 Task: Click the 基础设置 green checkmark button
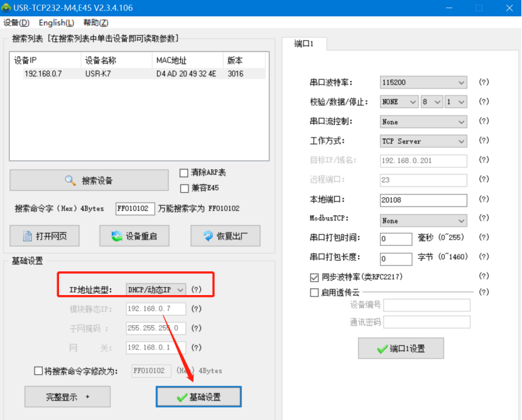click(x=198, y=397)
